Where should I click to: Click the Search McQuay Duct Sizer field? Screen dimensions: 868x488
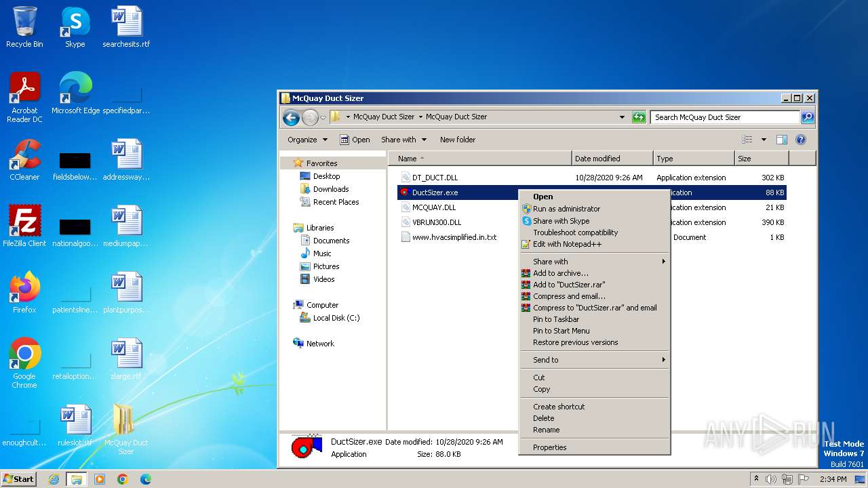pos(725,117)
